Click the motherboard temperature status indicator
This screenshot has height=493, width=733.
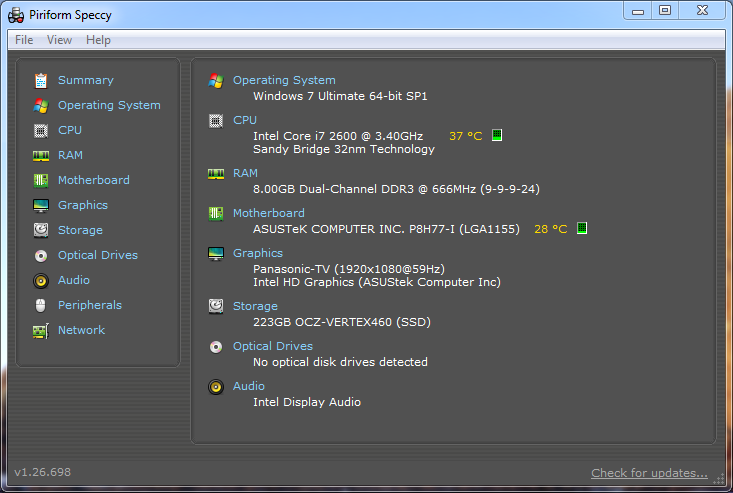[582, 228]
